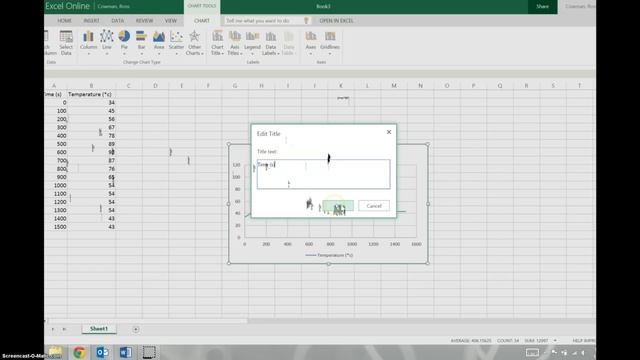Switch to the VIEW ribbon tab
Viewport: 640px width, 360px height.
coord(171,20)
